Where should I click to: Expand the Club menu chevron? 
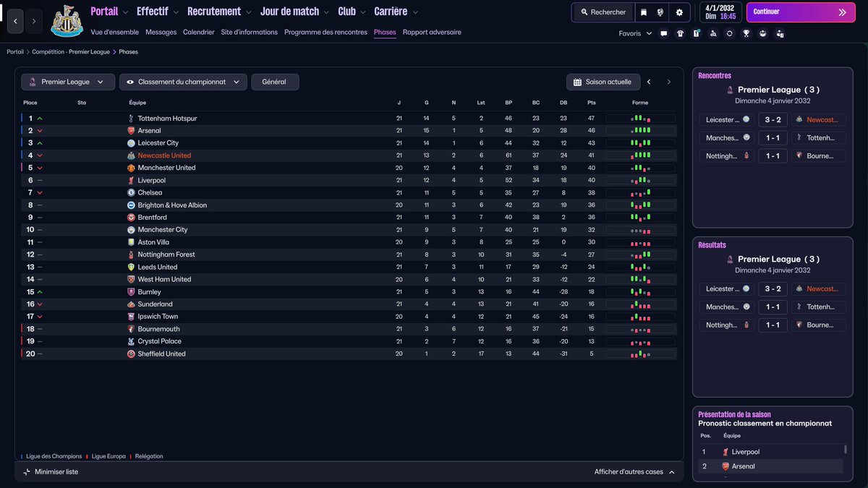click(x=363, y=12)
